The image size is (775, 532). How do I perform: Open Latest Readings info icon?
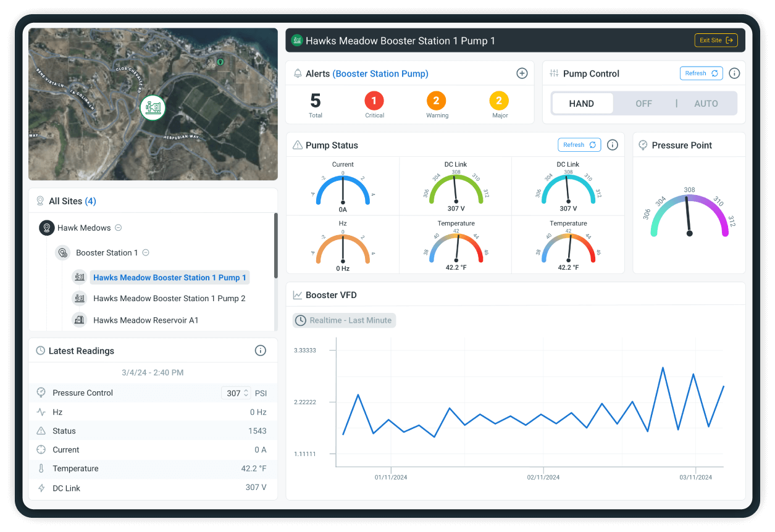coord(261,351)
